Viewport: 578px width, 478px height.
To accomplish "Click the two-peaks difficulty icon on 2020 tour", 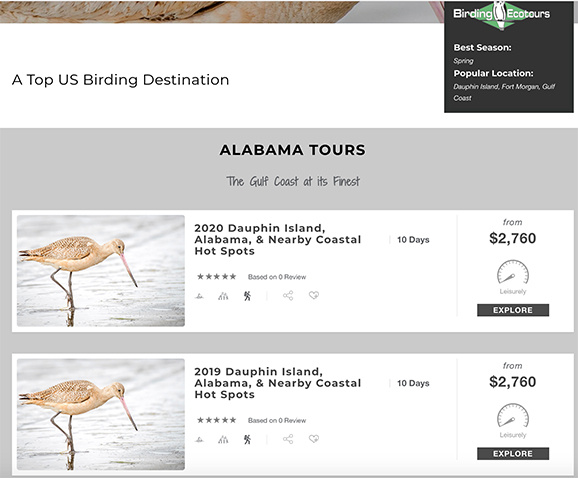I will 223,296.
